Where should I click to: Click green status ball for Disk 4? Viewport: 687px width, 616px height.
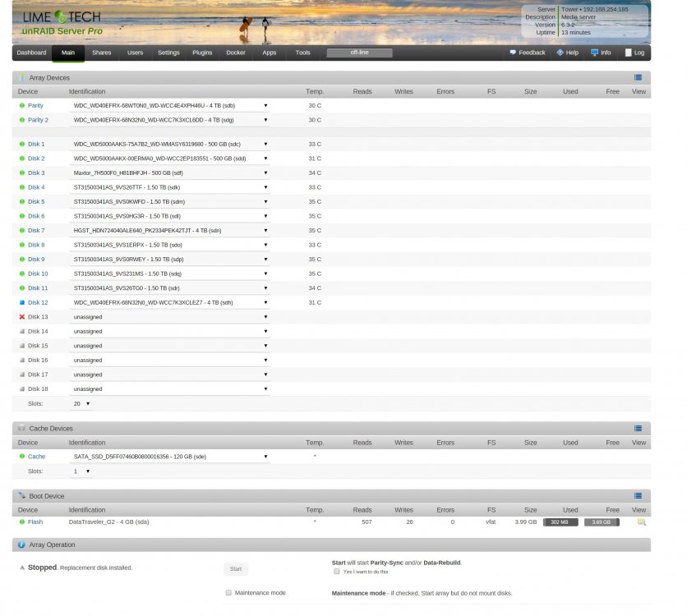pyautogui.click(x=22, y=187)
